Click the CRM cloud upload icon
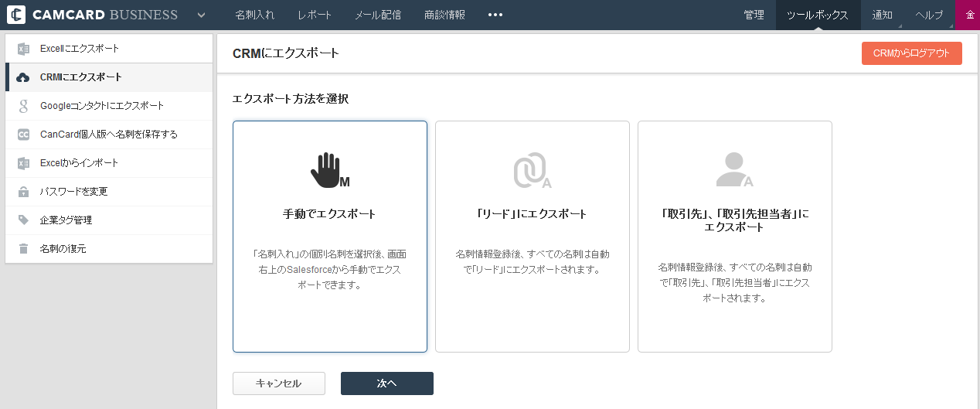 click(23, 77)
